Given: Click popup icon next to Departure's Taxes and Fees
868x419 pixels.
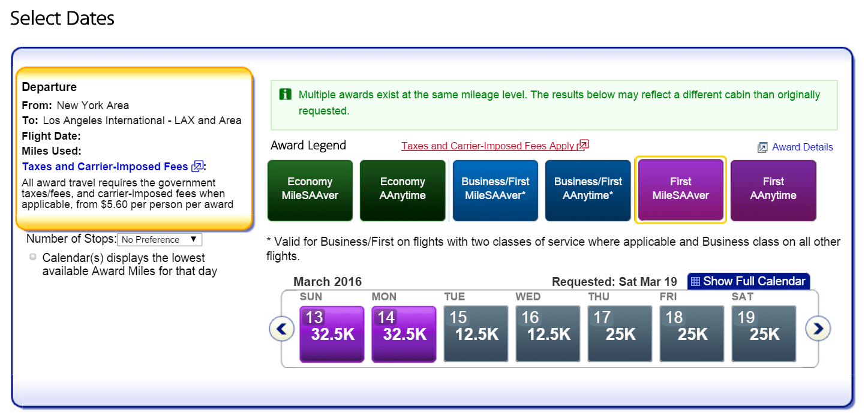Looking at the screenshot, I should (197, 167).
